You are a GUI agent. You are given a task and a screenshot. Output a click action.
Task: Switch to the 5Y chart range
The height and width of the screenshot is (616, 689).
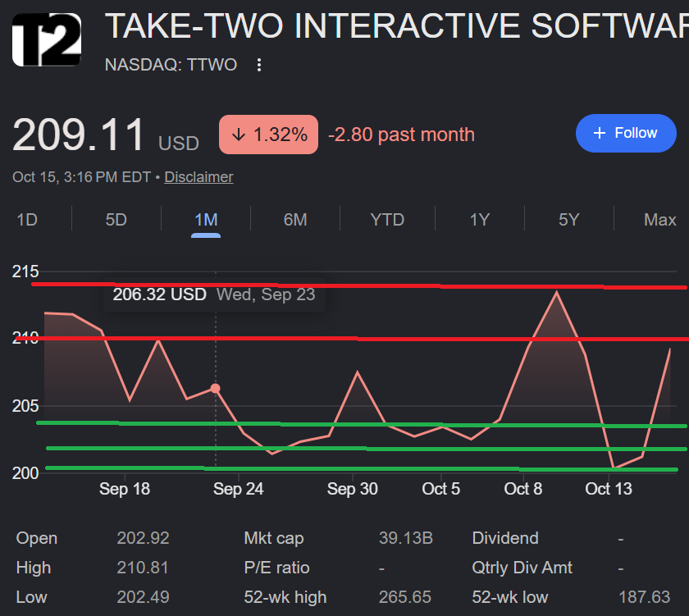[x=569, y=219]
